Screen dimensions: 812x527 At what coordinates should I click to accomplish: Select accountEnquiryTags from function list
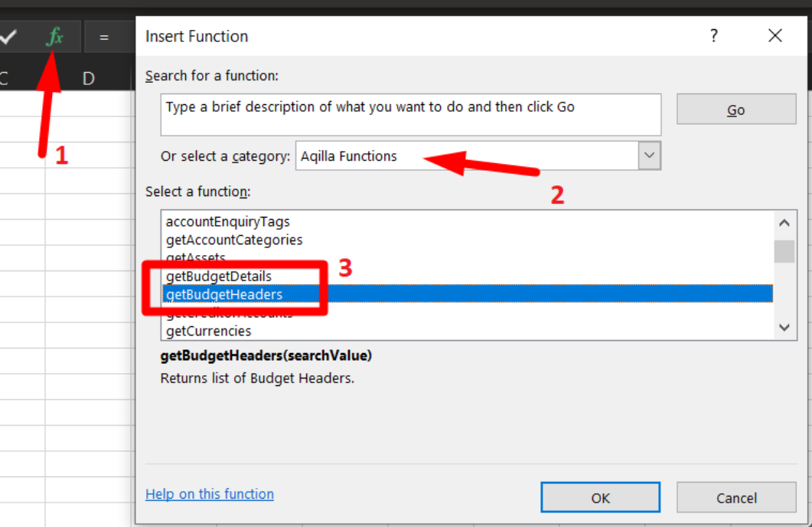(x=228, y=221)
